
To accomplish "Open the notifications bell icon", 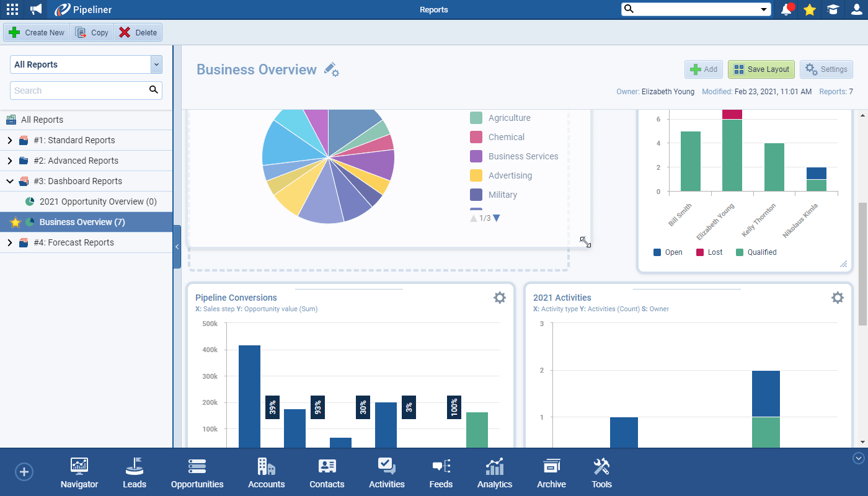I will click(787, 9).
